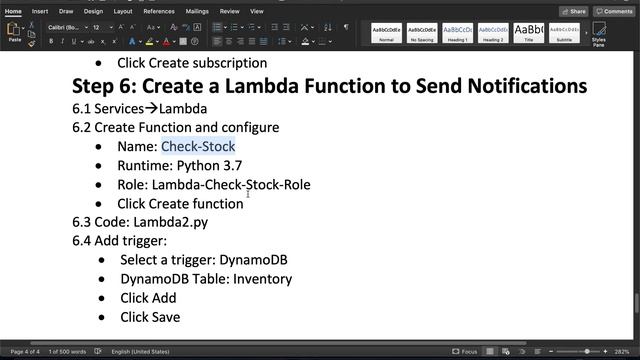640x360 pixels.
Task: Align text left
Action: tap(217, 42)
